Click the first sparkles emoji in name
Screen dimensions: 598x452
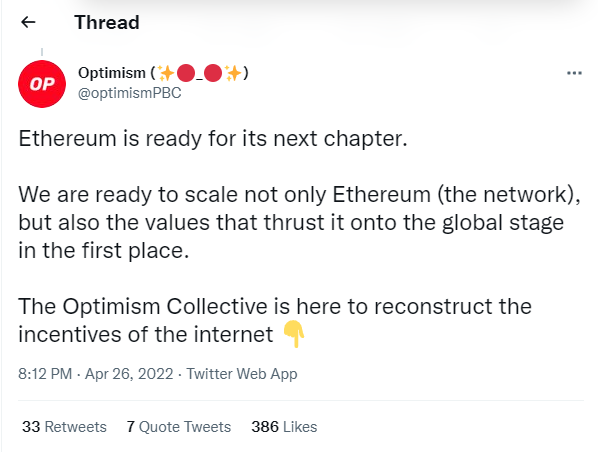coord(166,73)
